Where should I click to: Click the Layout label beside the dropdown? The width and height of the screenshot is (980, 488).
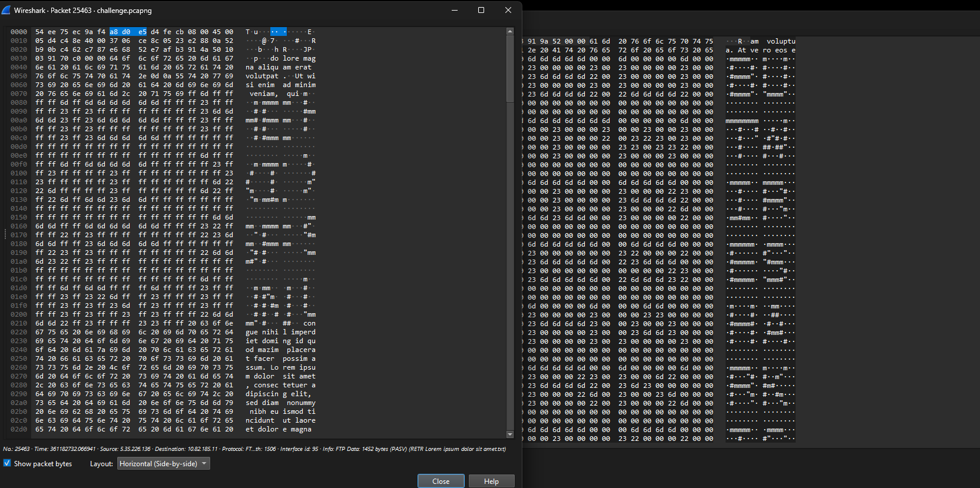101,464
